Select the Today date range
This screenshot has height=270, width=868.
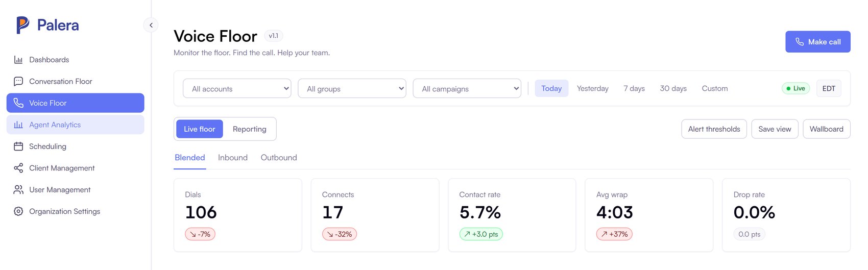(551, 88)
